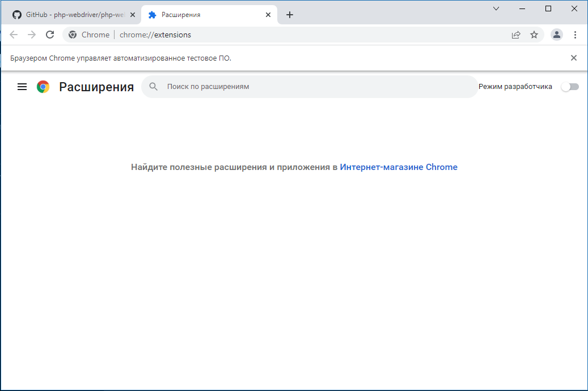588x391 pixels.
Task: Focus the Поиск по расширениям search field
Action: tap(310, 87)
